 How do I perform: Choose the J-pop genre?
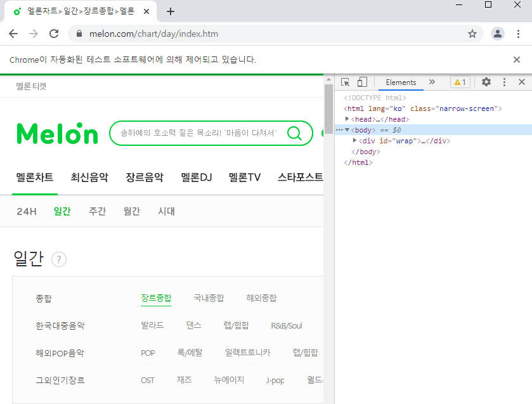pos(275,381)
